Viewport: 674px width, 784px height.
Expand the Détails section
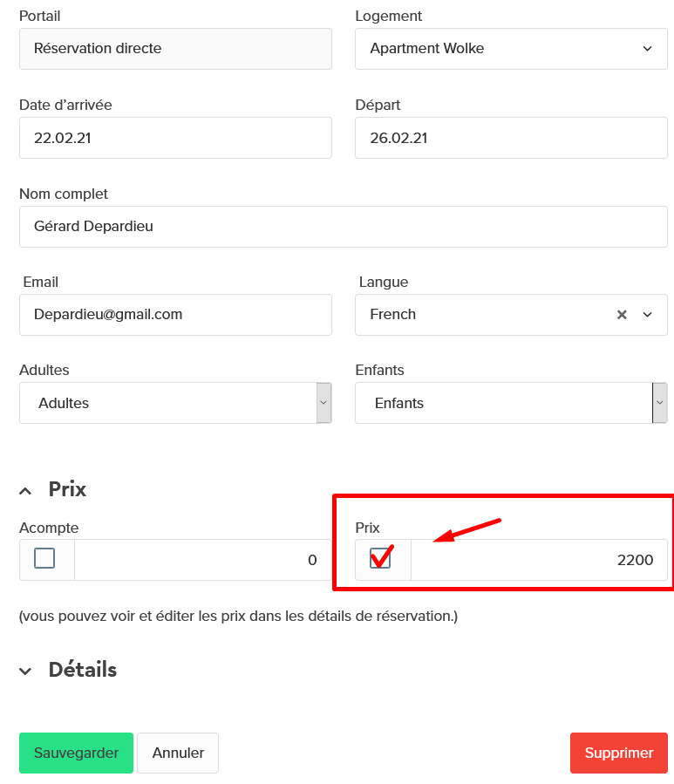[x=25, y=671]
